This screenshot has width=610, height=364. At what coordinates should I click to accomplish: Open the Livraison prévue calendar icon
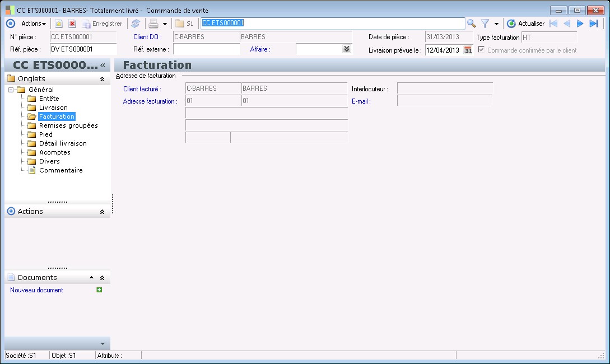tap(468, 50)
